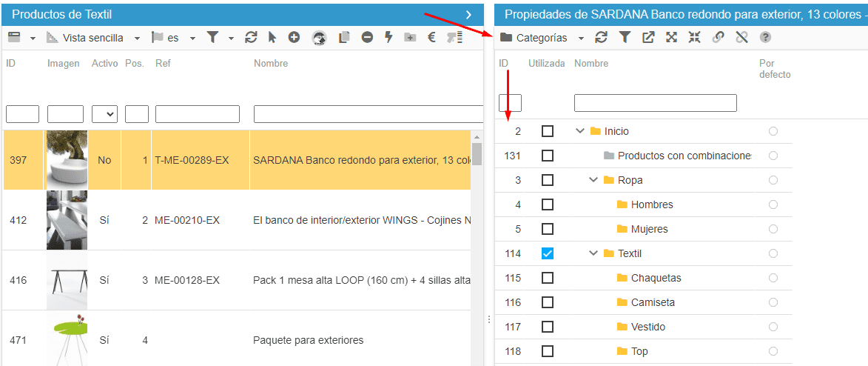Click the delete minus icon in products toolbar
Viewport: 868px width, 366px height.
(x=367, y=38)
